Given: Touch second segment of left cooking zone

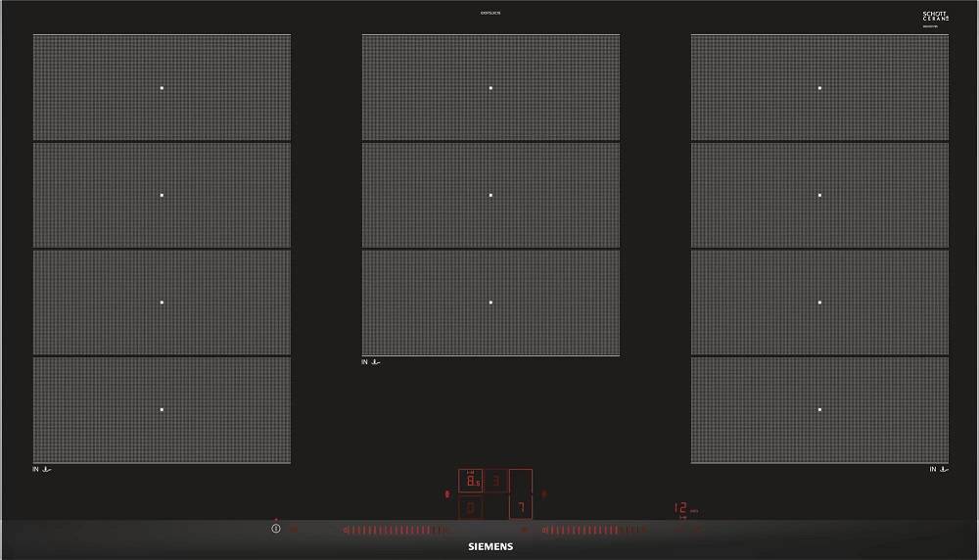Looking at the screenshot, I should 162,196.
